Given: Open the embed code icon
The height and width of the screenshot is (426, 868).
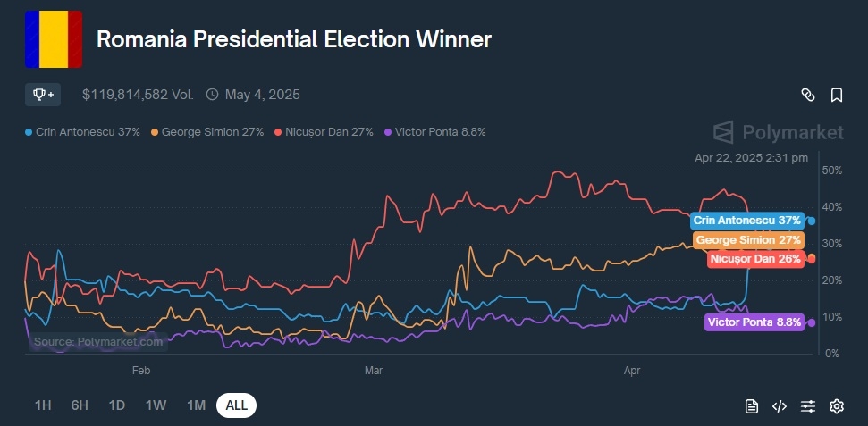Looking at the screenshot, I should [x=780, y=406].
